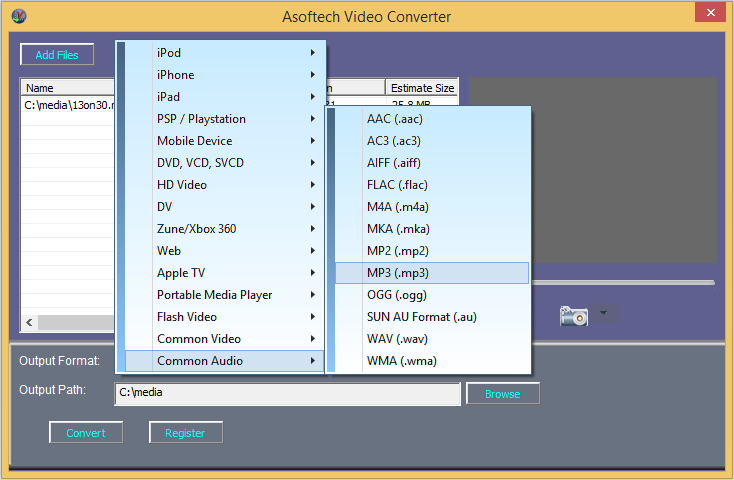Click the Asoftech app logo icon
This screenshot has height=480, width=734.
[19, 16]
